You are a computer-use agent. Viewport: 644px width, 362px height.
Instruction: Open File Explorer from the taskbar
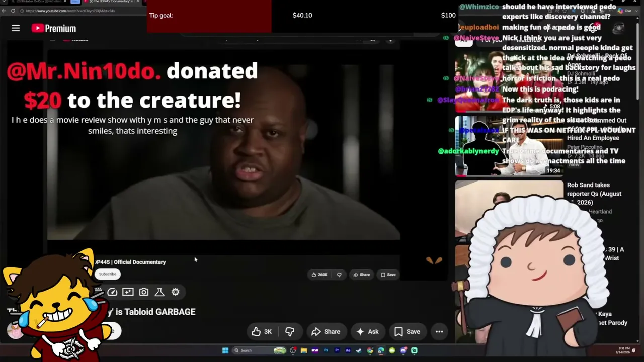[x=304, y=350]
